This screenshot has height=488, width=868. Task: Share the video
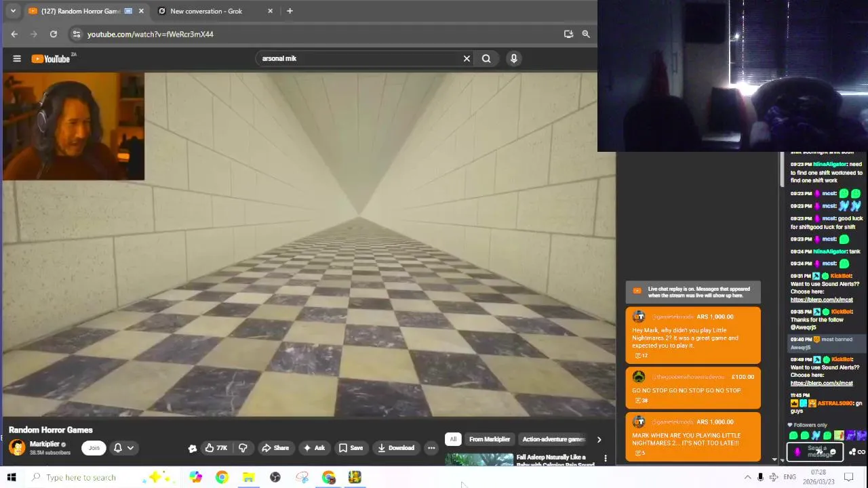275,447
